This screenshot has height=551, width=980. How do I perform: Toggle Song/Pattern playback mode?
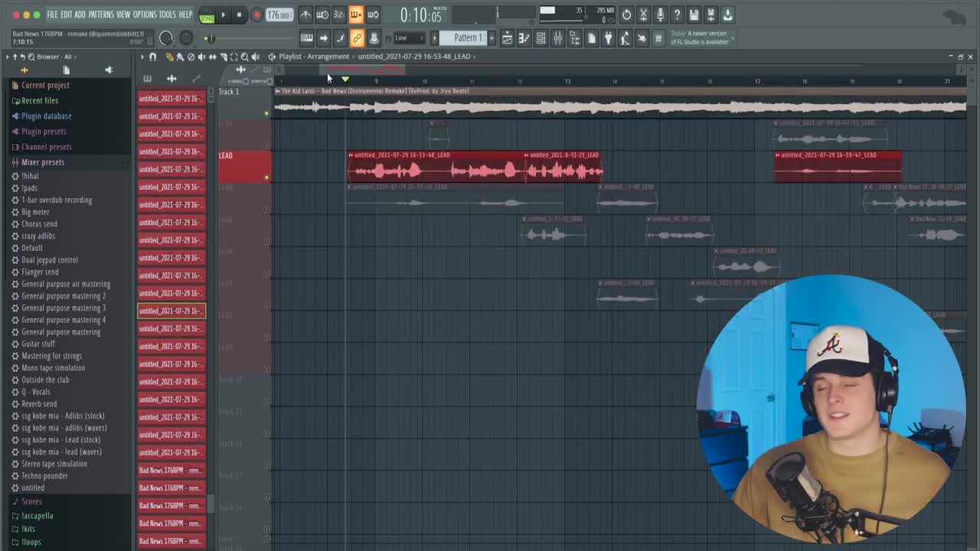207,15
